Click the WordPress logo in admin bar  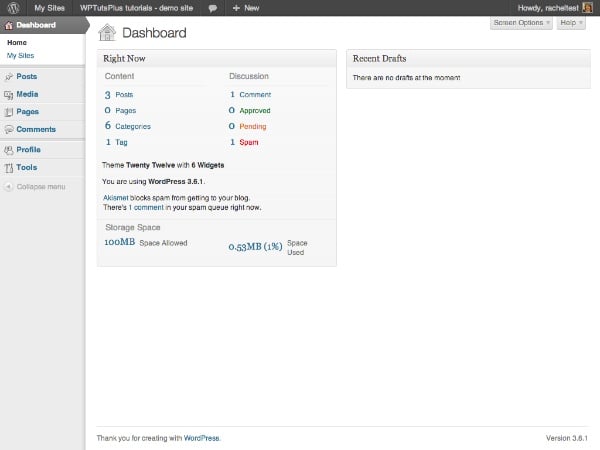(13, 7)
